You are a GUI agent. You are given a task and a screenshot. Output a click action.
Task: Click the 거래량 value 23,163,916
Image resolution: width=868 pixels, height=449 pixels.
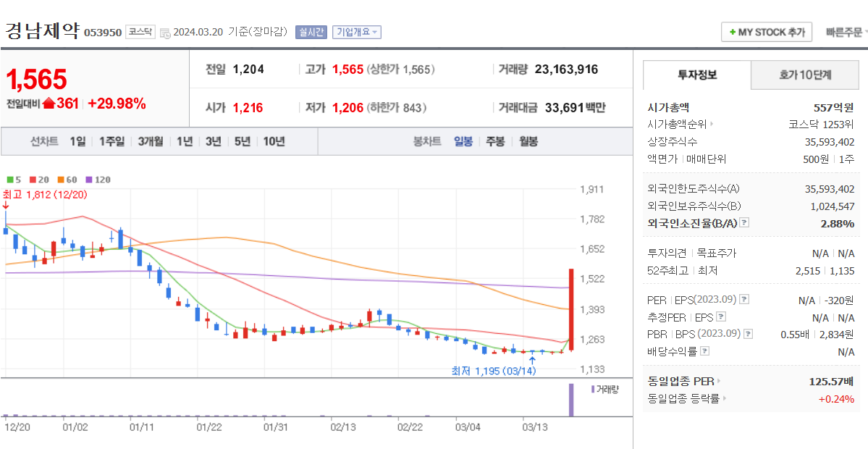click(566, 70)
